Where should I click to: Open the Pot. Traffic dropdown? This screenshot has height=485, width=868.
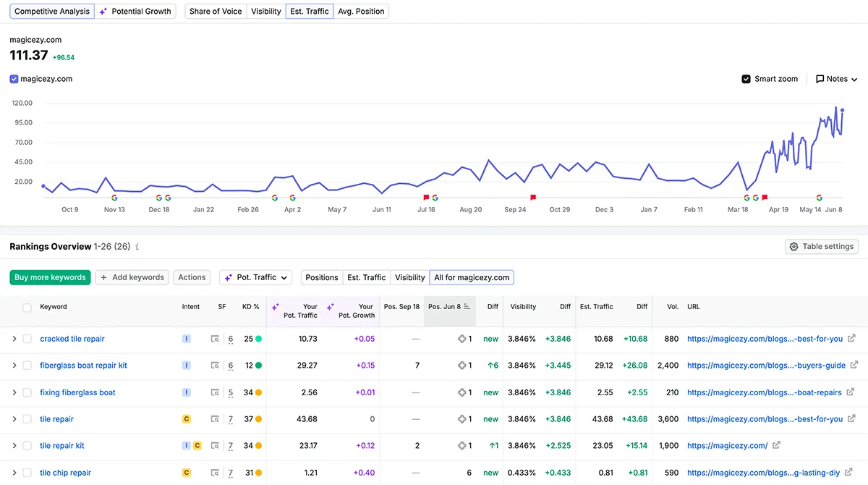coord(255,277)
